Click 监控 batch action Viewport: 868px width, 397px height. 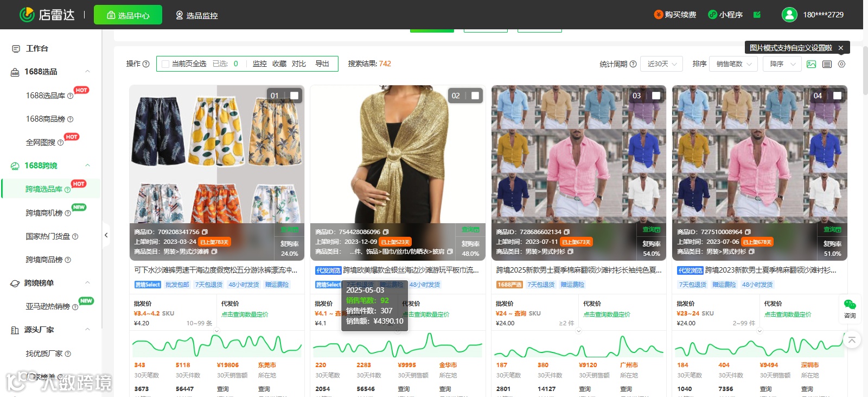tap(260, 64)
